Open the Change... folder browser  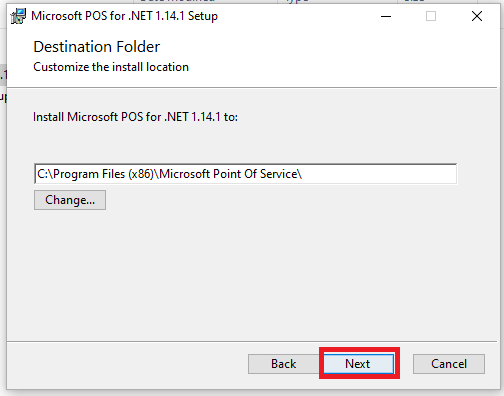coord(70,200)
